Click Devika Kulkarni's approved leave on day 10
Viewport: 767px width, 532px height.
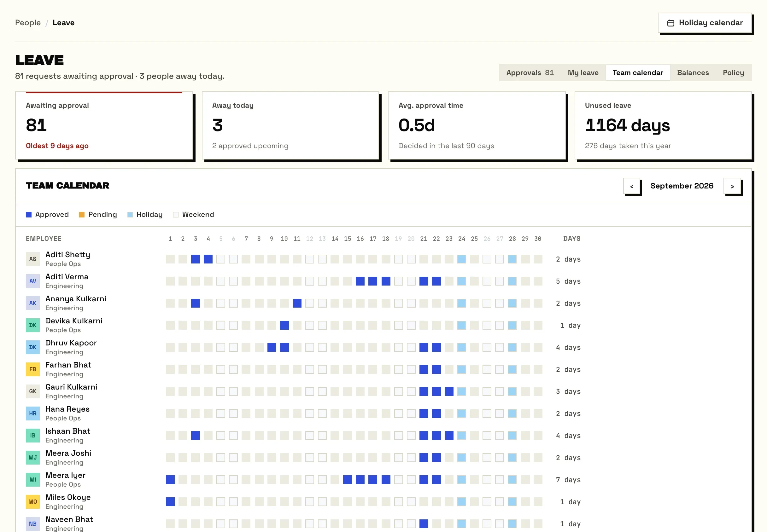coord(284,325)
